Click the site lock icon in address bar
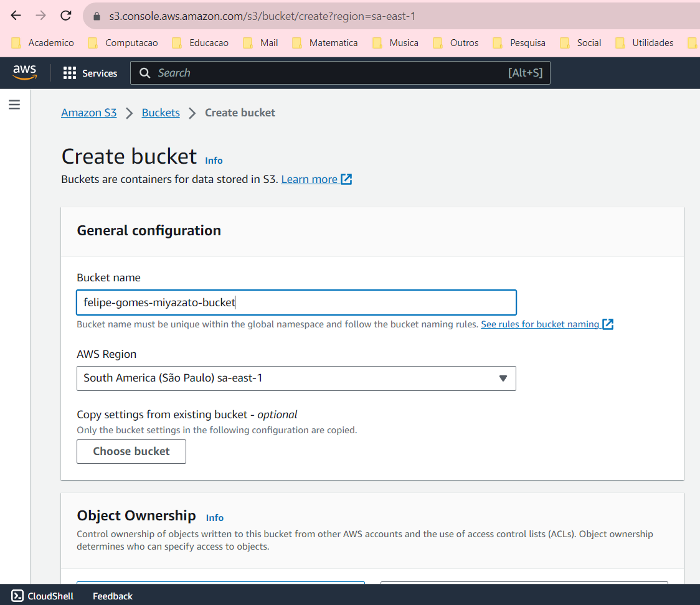Screen dimensions: 700x605 96,17
